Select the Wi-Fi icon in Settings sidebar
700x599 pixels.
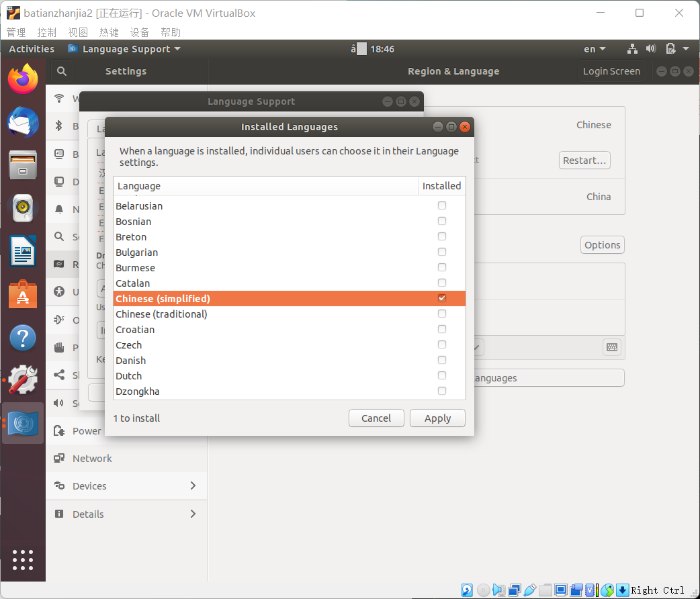pos(59,98)
